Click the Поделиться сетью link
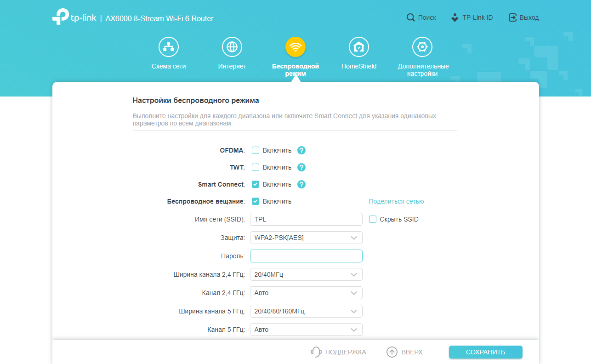Viewport: 591px width, 364px height. [396, 201]
